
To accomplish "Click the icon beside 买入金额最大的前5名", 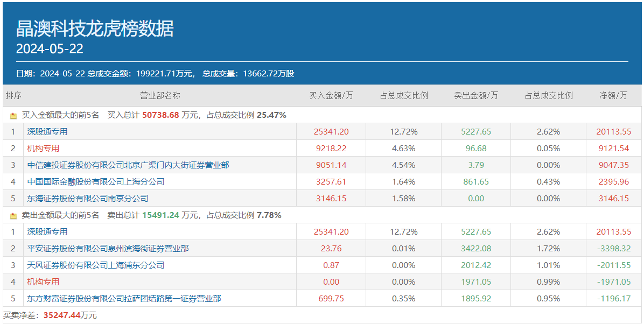I will pyautogui.click(x=13, y=116).
